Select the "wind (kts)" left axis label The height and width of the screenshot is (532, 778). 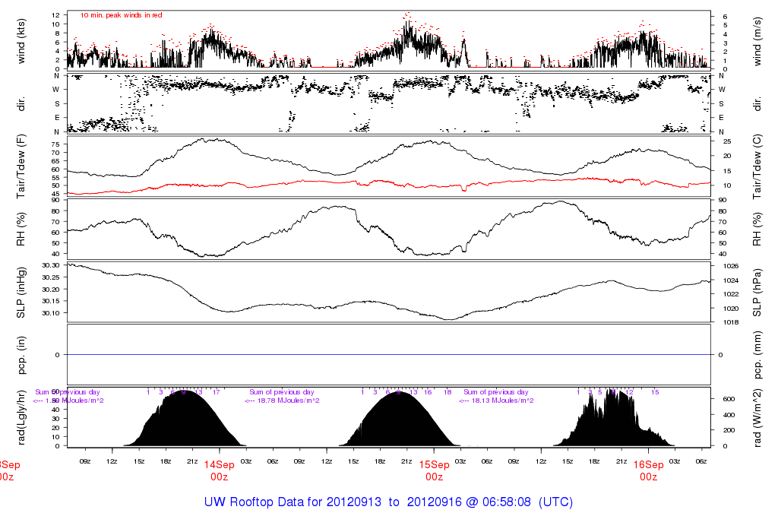[x=21, y=41]
